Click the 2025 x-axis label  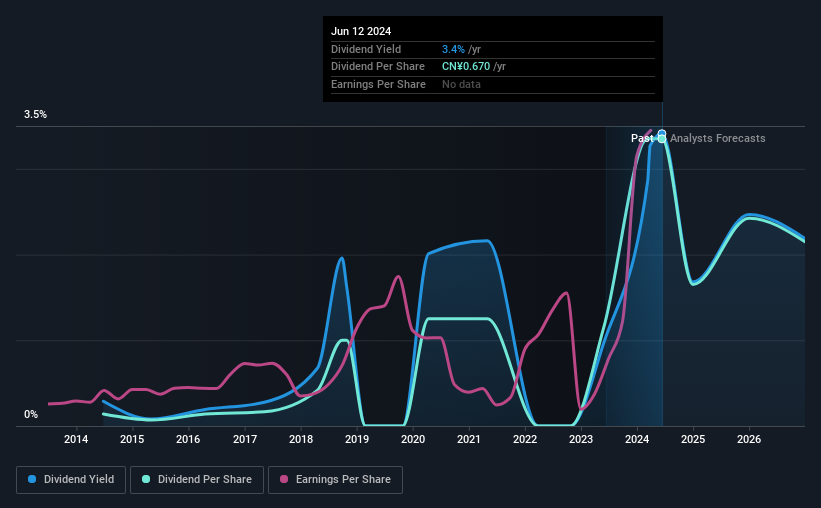click(693, 439)
